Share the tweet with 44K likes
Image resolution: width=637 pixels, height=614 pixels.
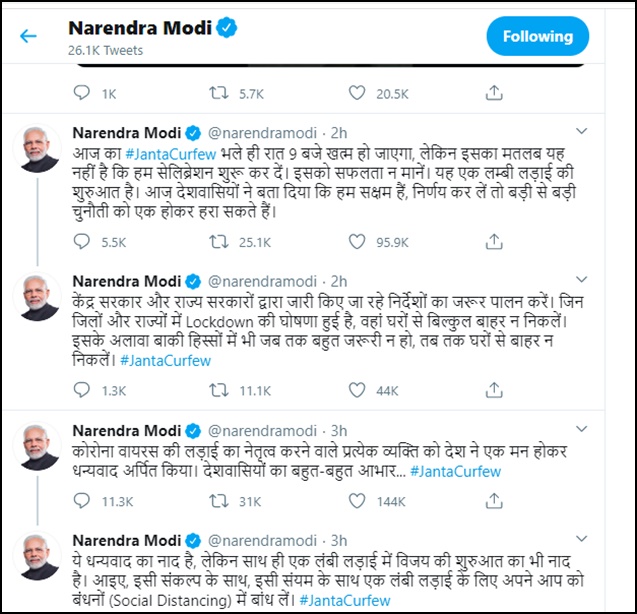pyautogui.click(x=494, y=390)
